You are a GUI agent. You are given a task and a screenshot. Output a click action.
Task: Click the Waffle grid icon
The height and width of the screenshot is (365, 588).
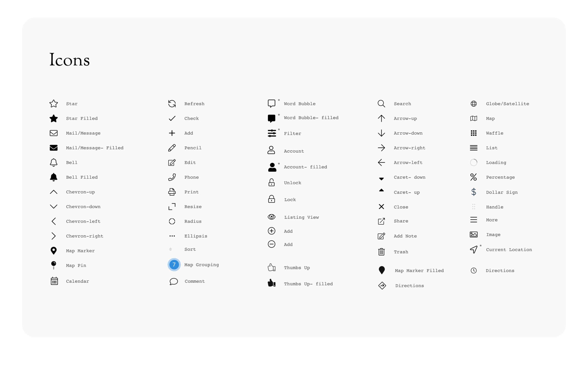474,133
